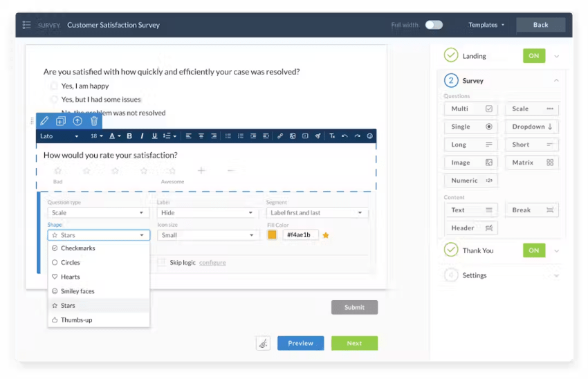
Task: Choose Hearts from the shape list
Action: tap(99, 277)
